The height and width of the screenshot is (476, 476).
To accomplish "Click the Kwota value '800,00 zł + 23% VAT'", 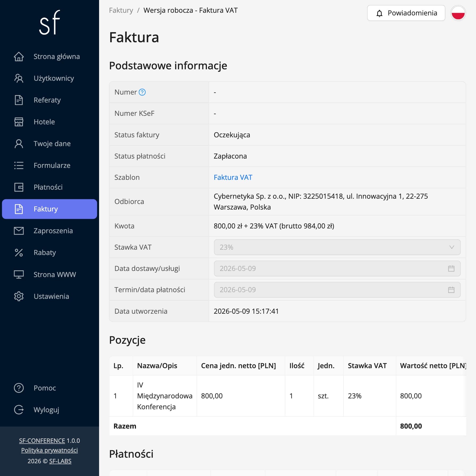I will pos(274,226).
